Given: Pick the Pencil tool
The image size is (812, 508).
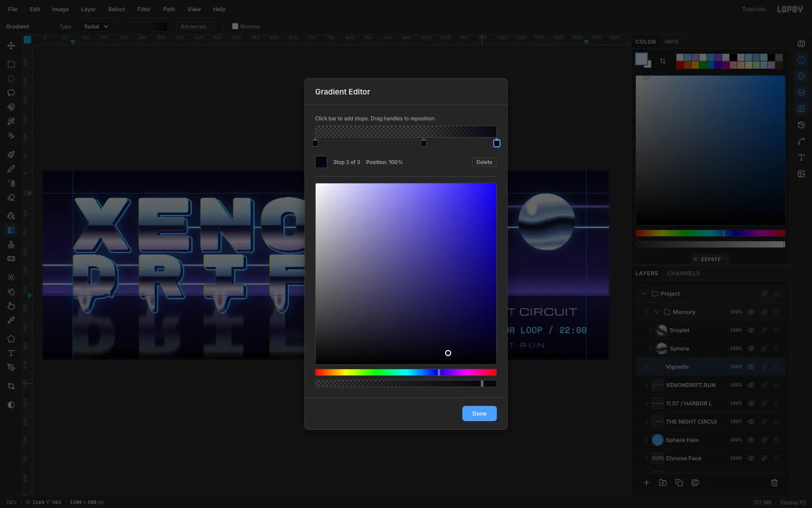Looking at the screenshot, I should pyautogui.click(x=11, y=169).
